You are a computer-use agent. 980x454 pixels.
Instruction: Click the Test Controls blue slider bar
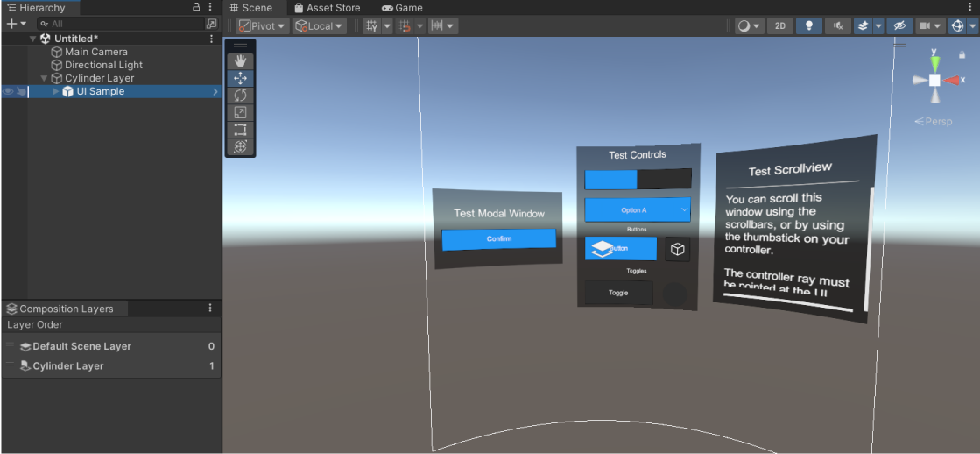(x=611, y=180)
